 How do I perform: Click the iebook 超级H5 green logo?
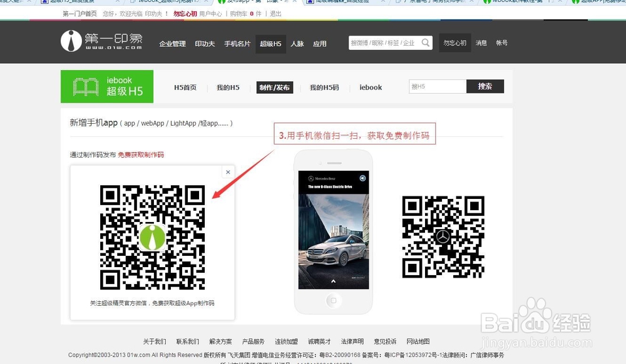pyautogui.click(x=107, y=86)
